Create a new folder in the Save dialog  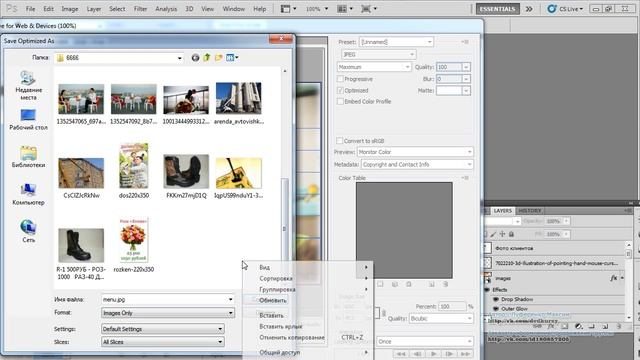pyautogui.click(x=218, y=58)
